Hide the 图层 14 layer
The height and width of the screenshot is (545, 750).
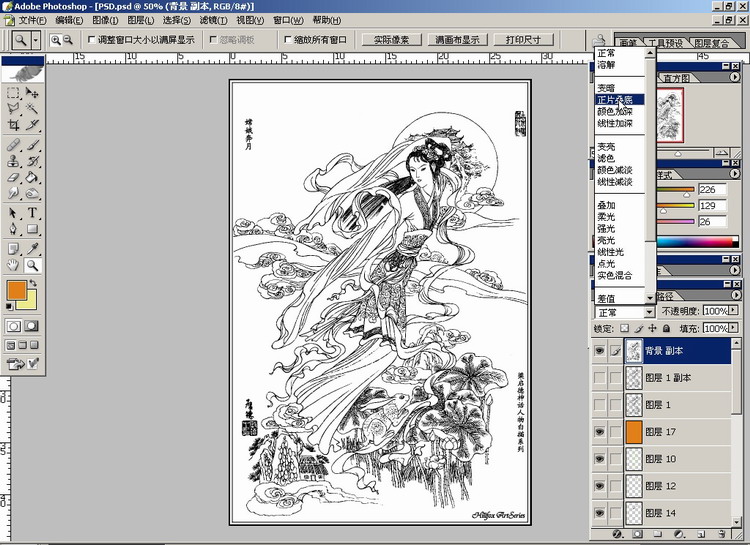point(599,513)
